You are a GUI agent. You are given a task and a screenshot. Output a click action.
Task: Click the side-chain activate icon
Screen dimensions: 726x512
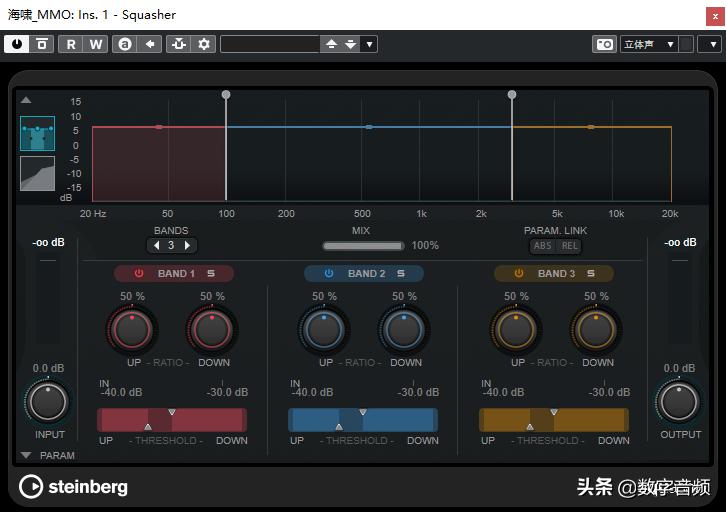[x=179, y=44]
